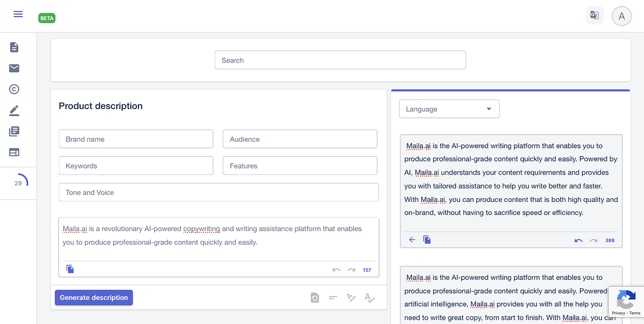Open the web layout sidebar icon
The height and width of the screenshot is (324, 644).
[x=15, y=152]
